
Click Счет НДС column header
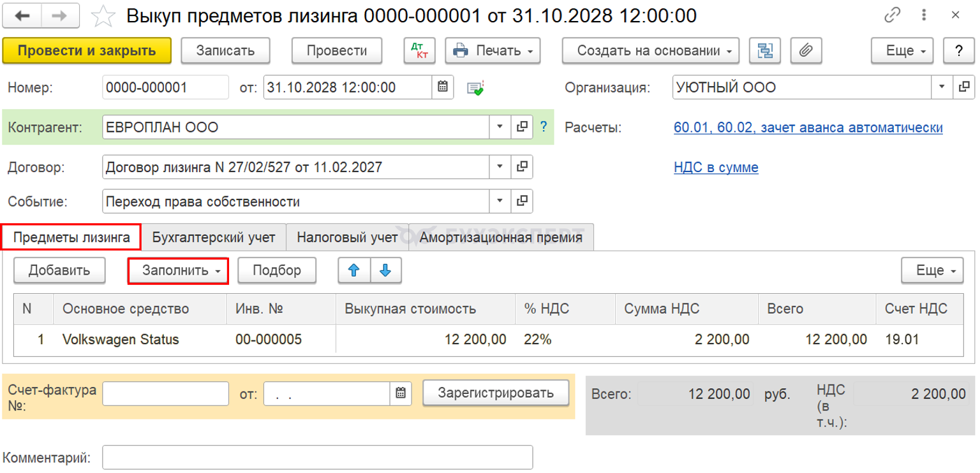[x=919, y=309]
